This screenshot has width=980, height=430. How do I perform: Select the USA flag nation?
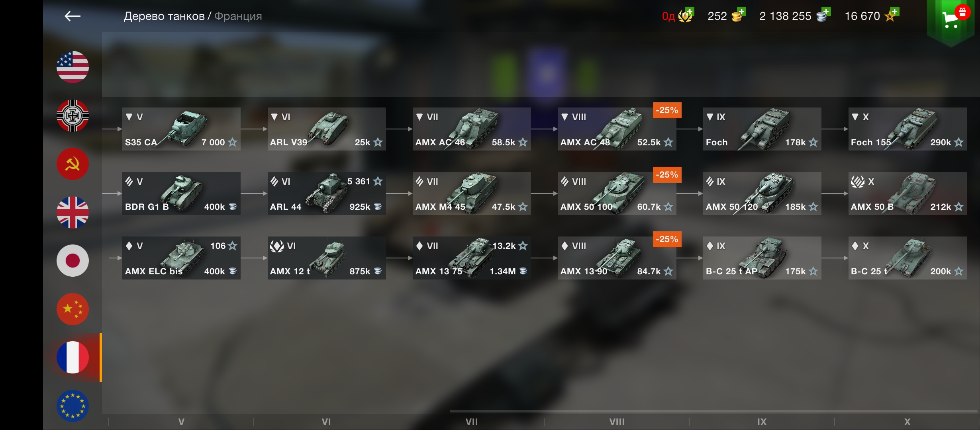pos(73,67)
